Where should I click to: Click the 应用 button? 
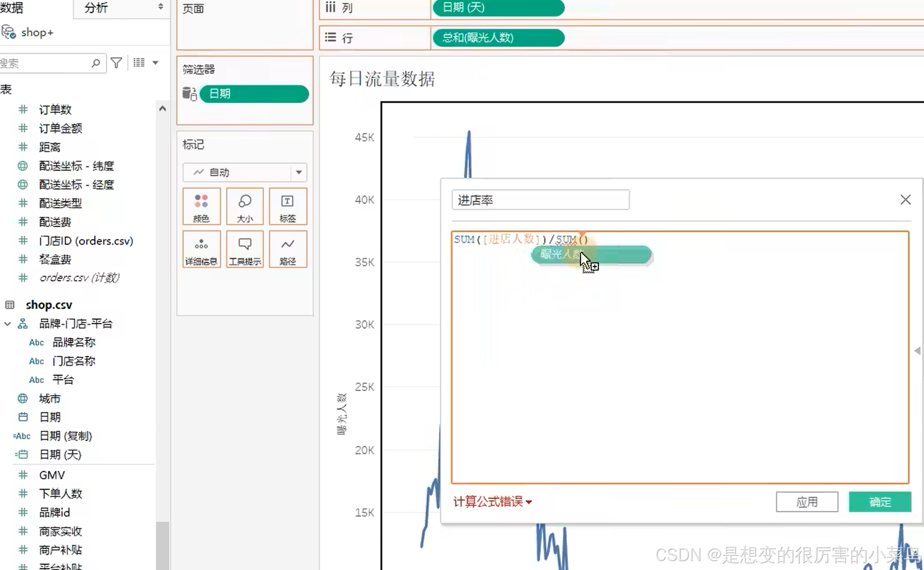click(x=806, y=502)
